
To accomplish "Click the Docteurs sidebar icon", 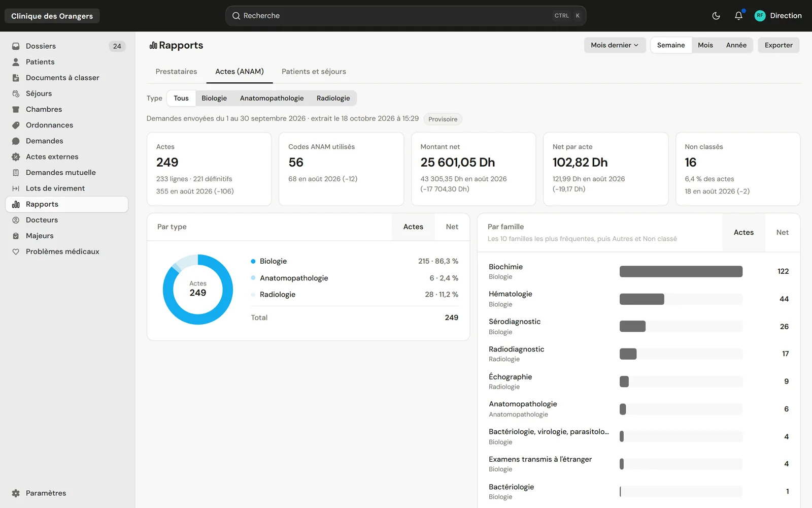I will click(x=16, y=220).
